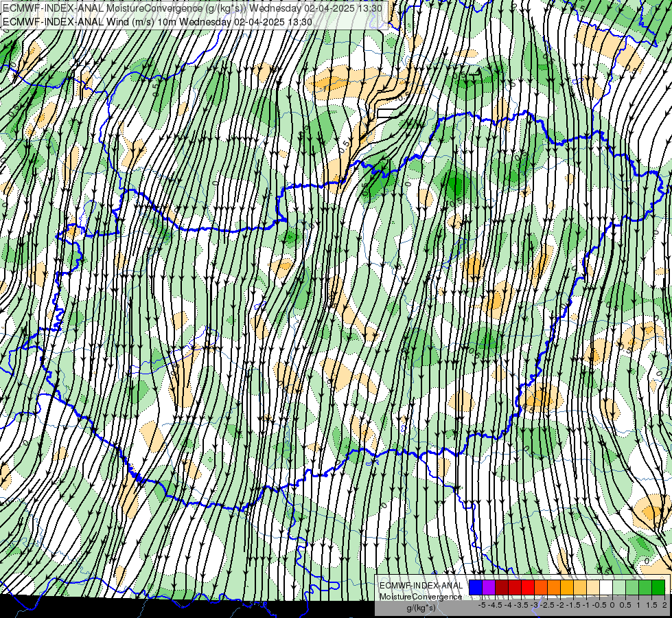Click the 1.5 tick label on the legend scale
The height and width of the screenshot is (618, 672).
click(x=652, y=605)
